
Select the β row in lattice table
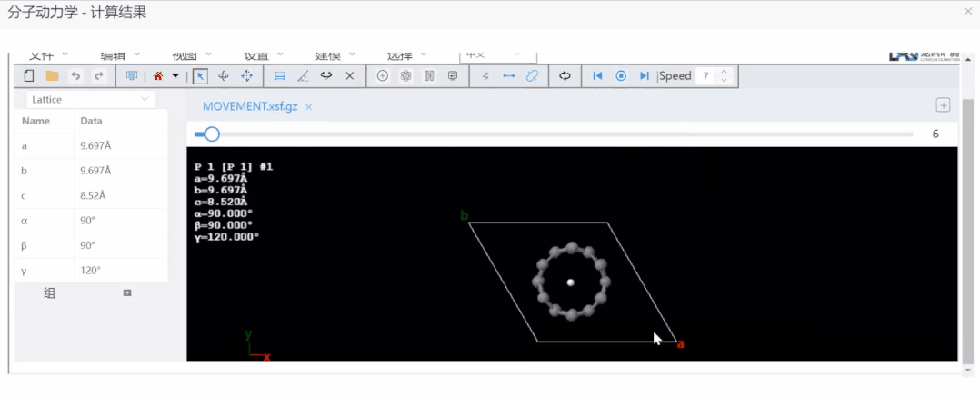tap(91, 246)
